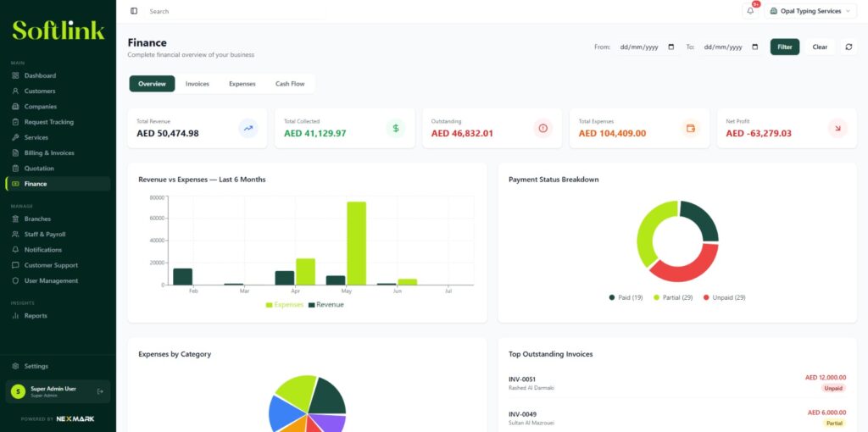Collapse the sidebar using the panel toggle icon
Screen dimensions: 868x432
tap(134, 11)
